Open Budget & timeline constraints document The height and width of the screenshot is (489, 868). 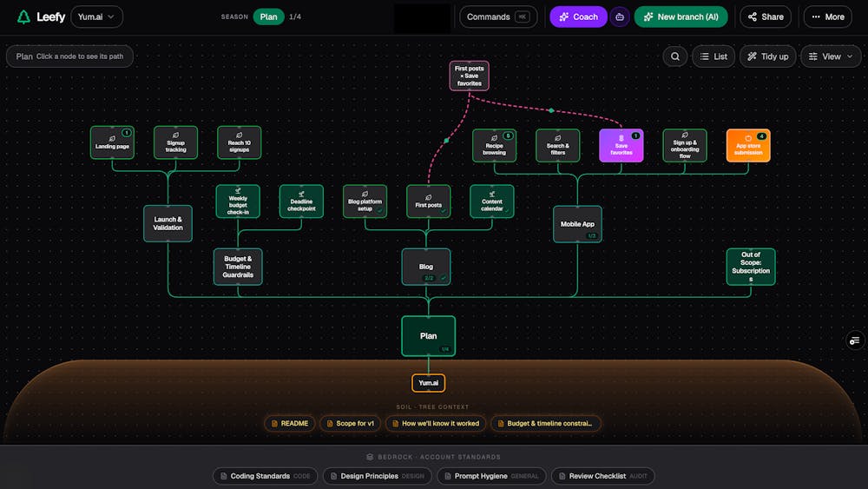coord(545,424)
